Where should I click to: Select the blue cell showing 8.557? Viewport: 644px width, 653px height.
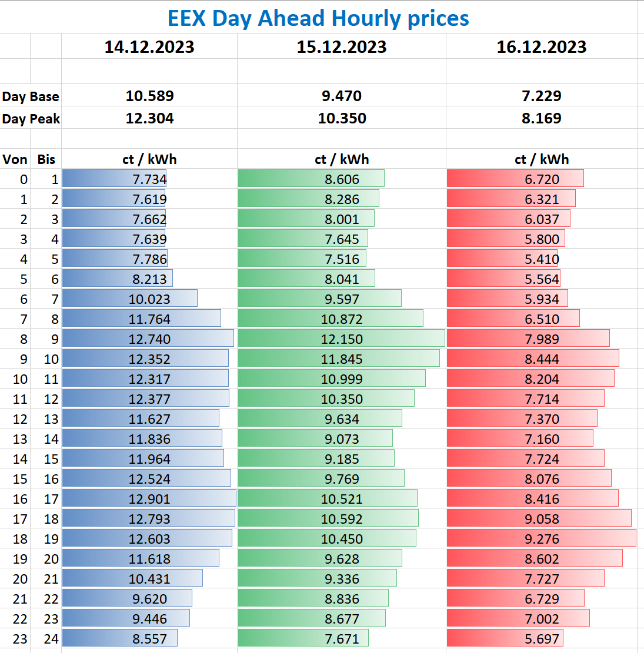149,638
